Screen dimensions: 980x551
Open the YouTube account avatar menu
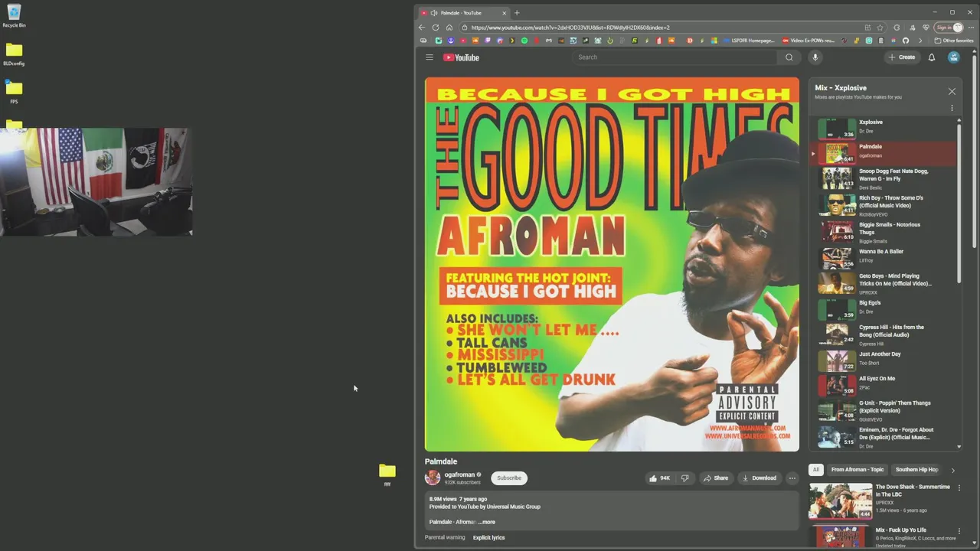coord(954,57)
